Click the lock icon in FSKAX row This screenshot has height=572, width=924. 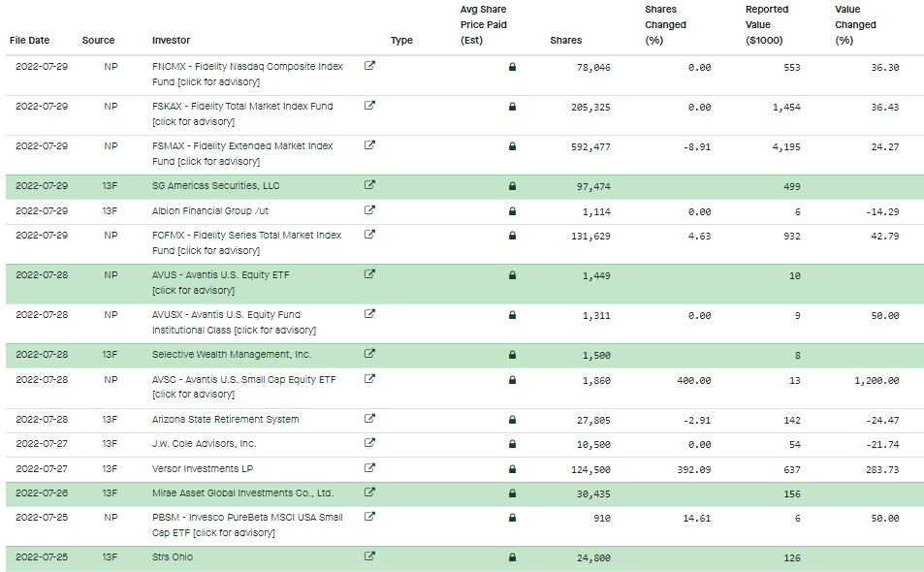pyautogui.click(x=512, y=107)
